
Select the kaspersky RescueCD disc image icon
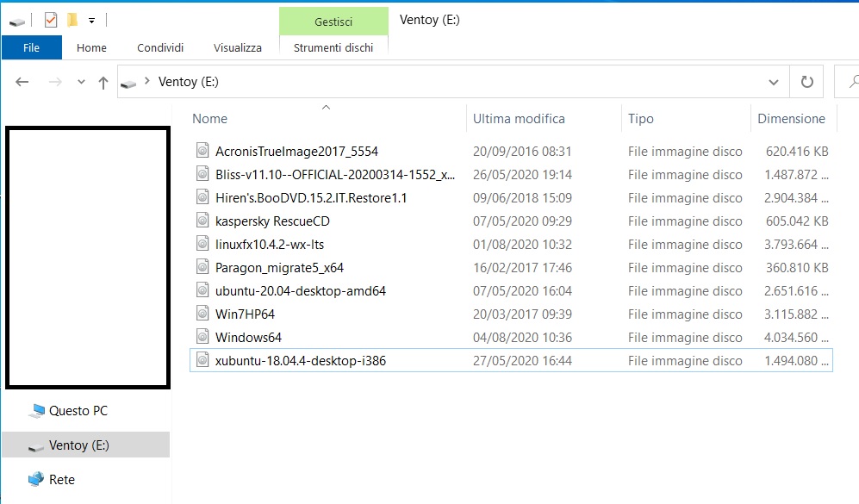202,221
